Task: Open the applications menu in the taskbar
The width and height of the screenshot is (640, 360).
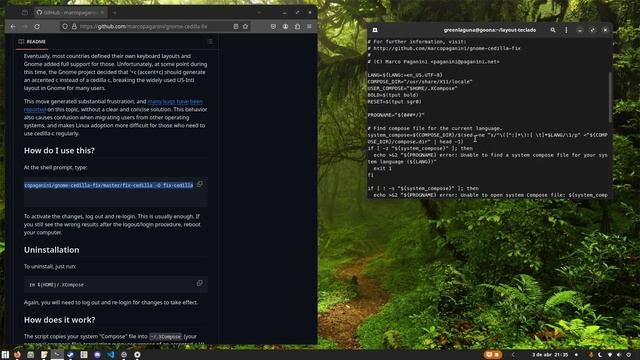Action: [5, 355]
